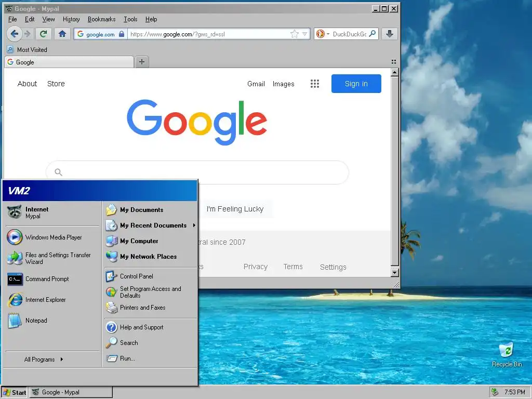Screen dimensions: 532x399
Task: Launch Command Prompt
Action: (x=52, y=279)
